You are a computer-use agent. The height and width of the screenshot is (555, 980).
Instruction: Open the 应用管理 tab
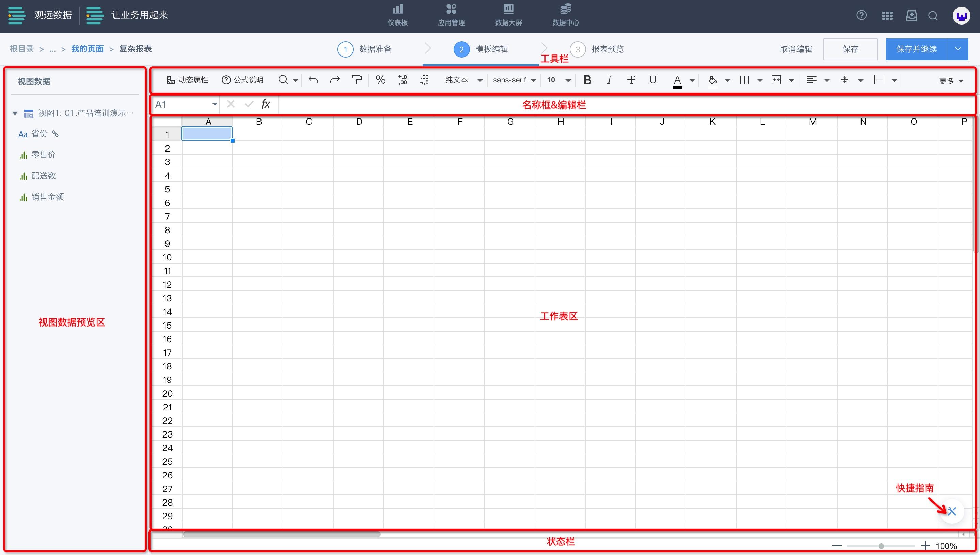click(x=451, y=15)
